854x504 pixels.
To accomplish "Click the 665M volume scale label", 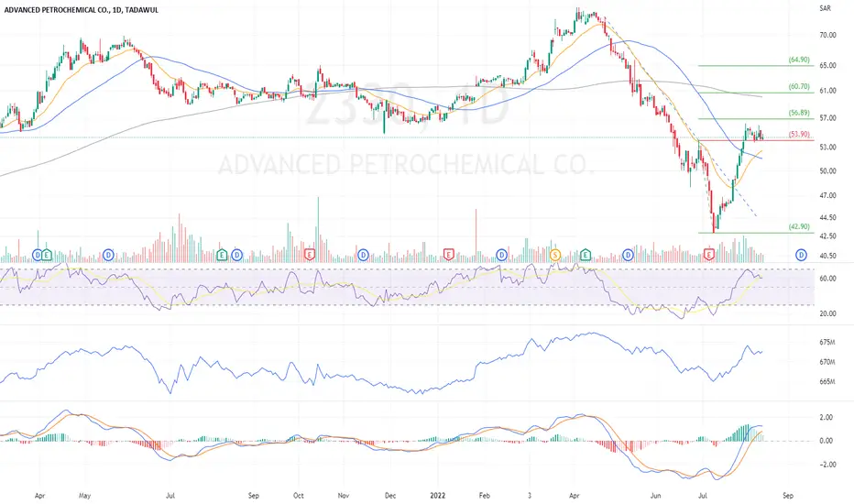I will point(827,382).
